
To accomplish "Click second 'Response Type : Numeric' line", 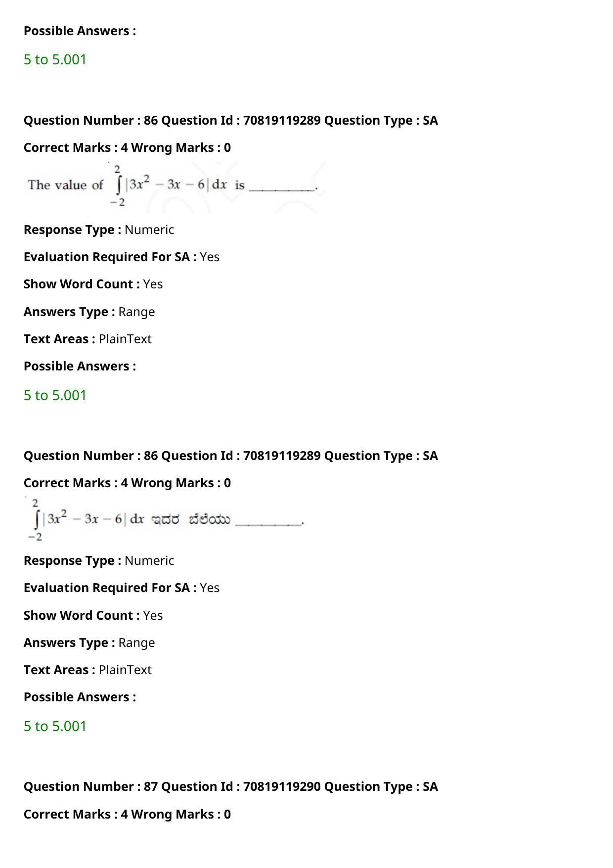I will [99, 560].
